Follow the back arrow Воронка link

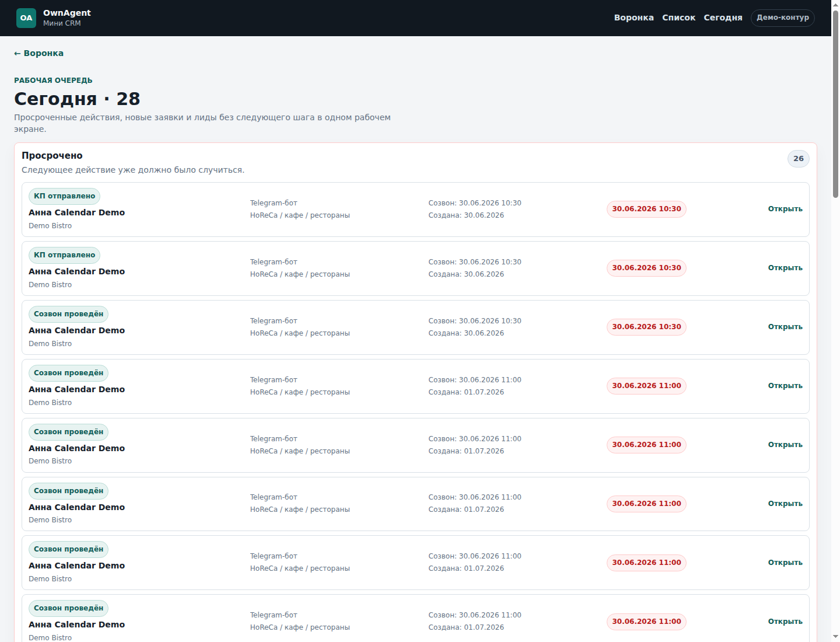[x=39, y=53]
